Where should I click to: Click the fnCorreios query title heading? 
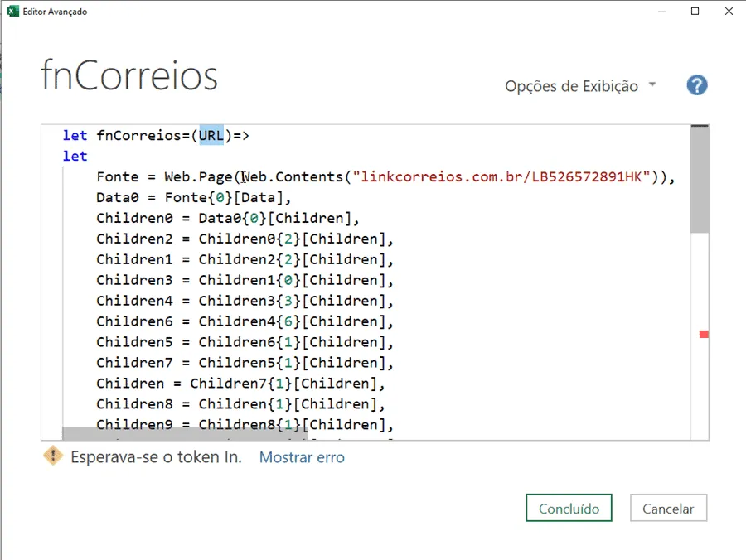point(129,75)
